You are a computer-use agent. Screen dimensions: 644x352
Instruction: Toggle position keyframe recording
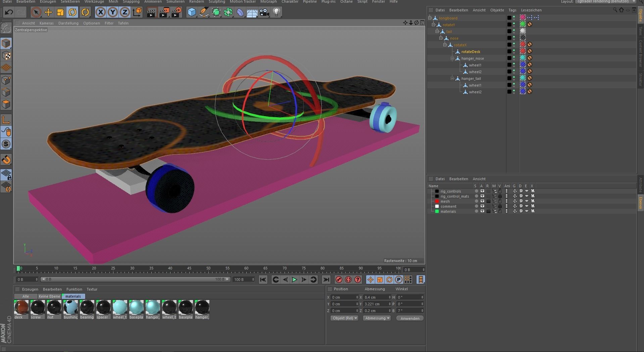point(370,280)
